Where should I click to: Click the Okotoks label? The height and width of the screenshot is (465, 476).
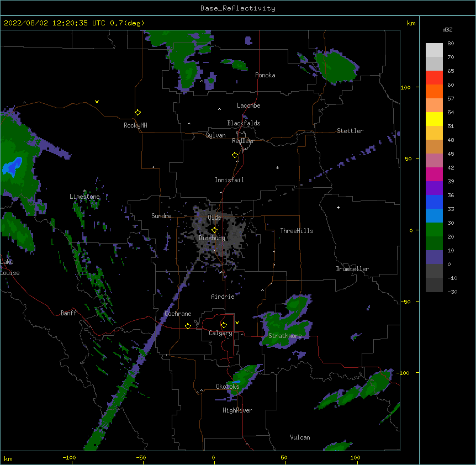click(228, 387)
